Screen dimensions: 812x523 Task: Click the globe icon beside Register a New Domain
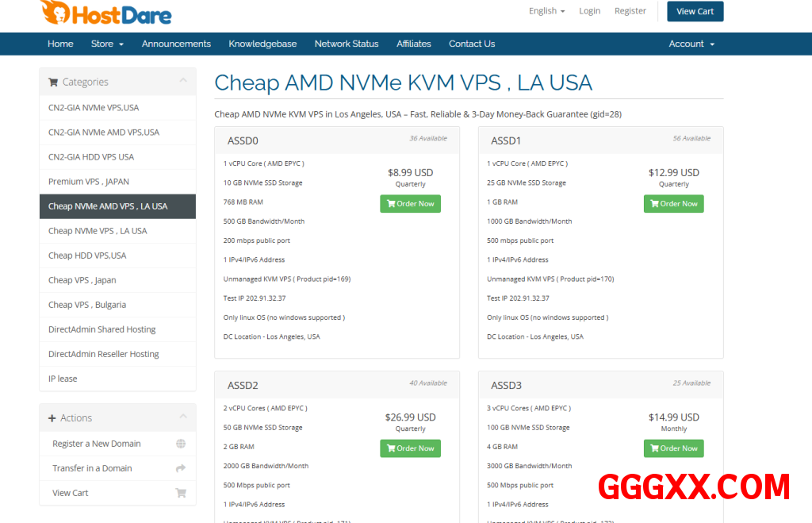181,444
